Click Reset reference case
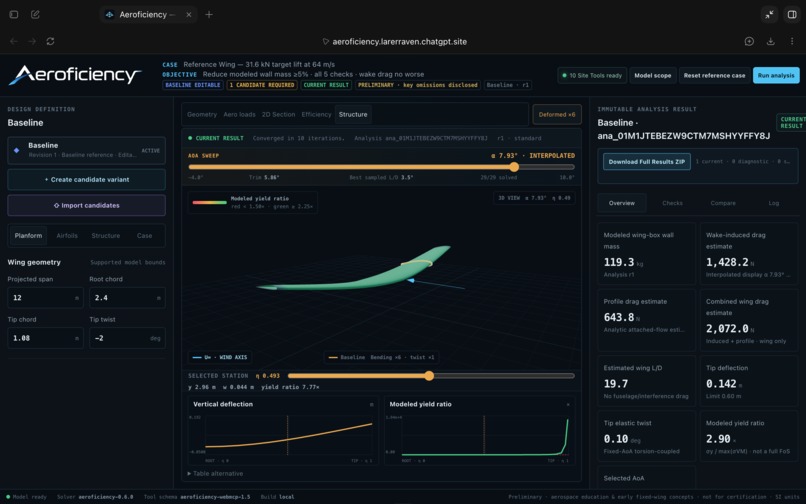Viewport: 806px width, 504px height. [714, 75]
